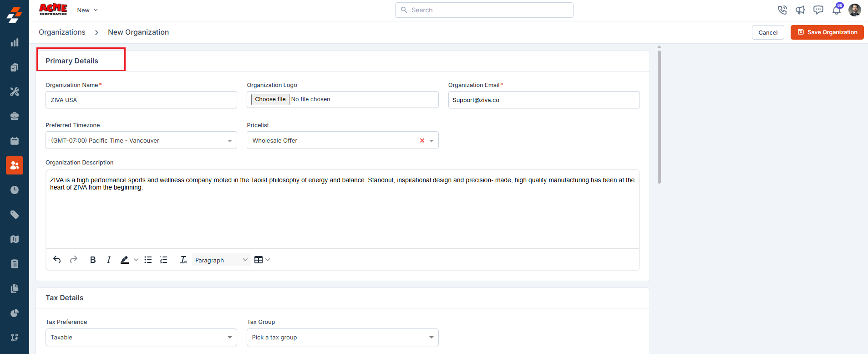Open the price tag sidebar icon

(x=15, y=215)
